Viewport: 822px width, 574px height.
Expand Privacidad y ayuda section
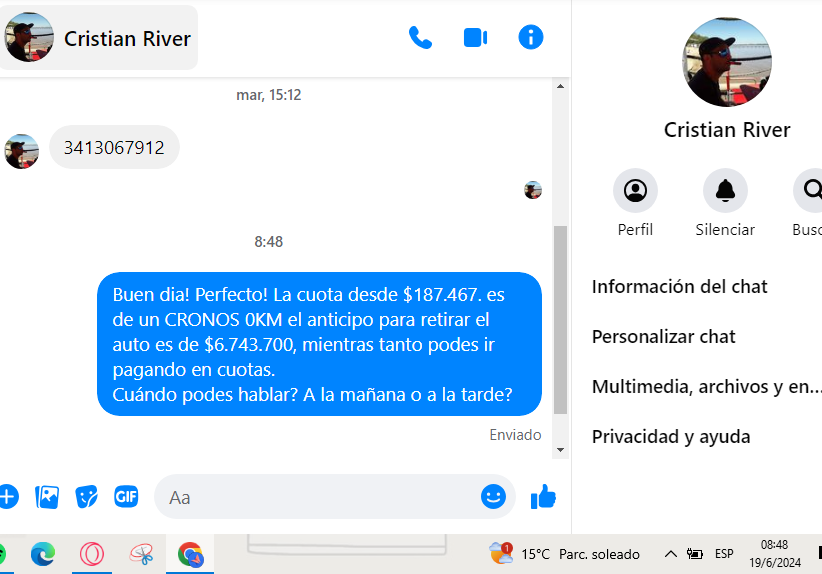click(671, 437)
